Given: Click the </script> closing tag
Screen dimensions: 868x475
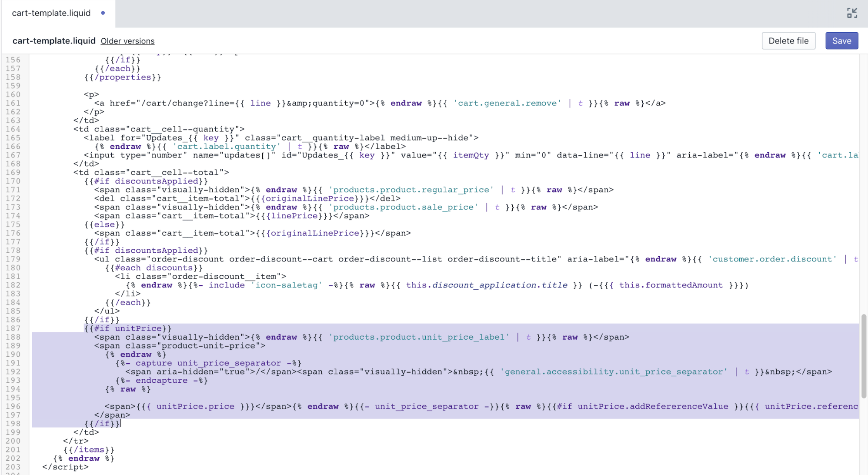Looking at the screenshot, I should 65,467.
